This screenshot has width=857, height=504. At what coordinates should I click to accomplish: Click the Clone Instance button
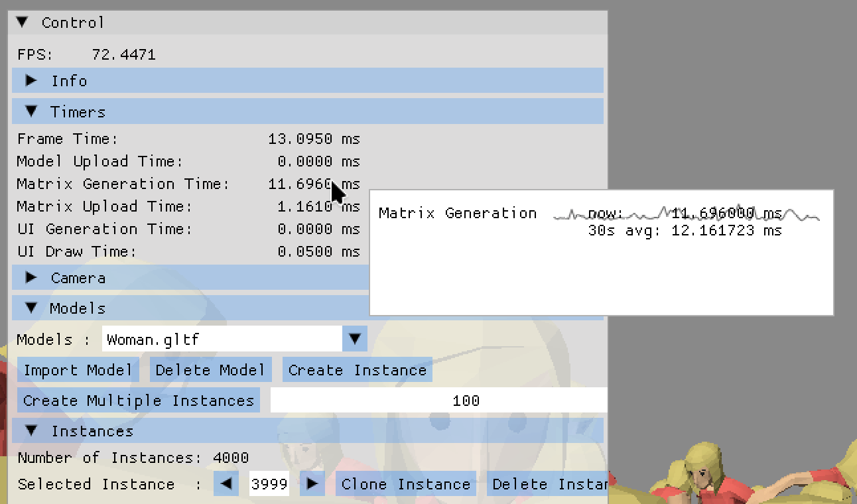405,484
